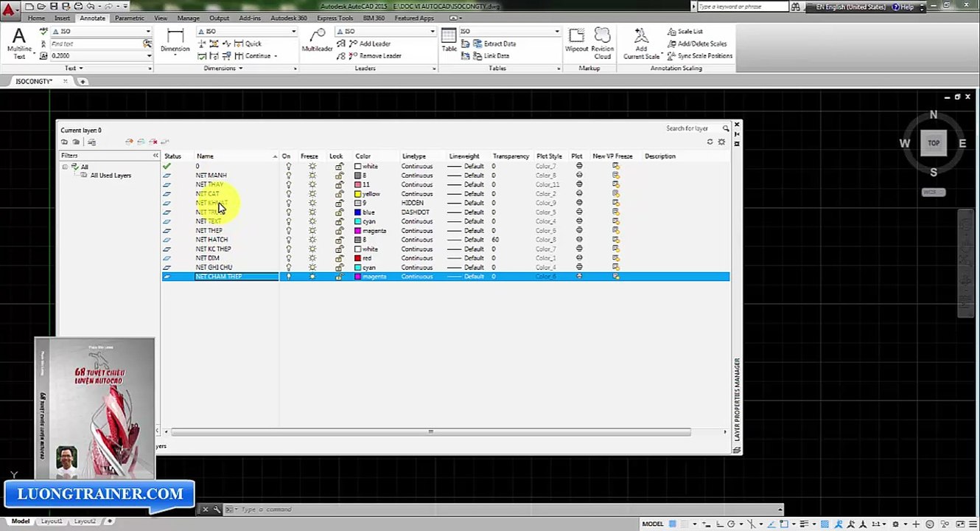Freeze the NET GHI CHU layer
Screen dimensions: 980x531
312,268
